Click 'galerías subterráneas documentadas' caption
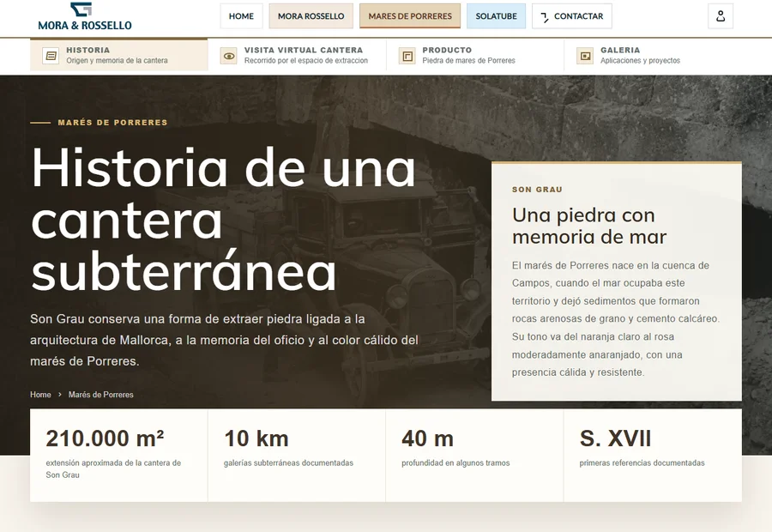The width and height of the screenshot is (772, 532). (288, 463)
